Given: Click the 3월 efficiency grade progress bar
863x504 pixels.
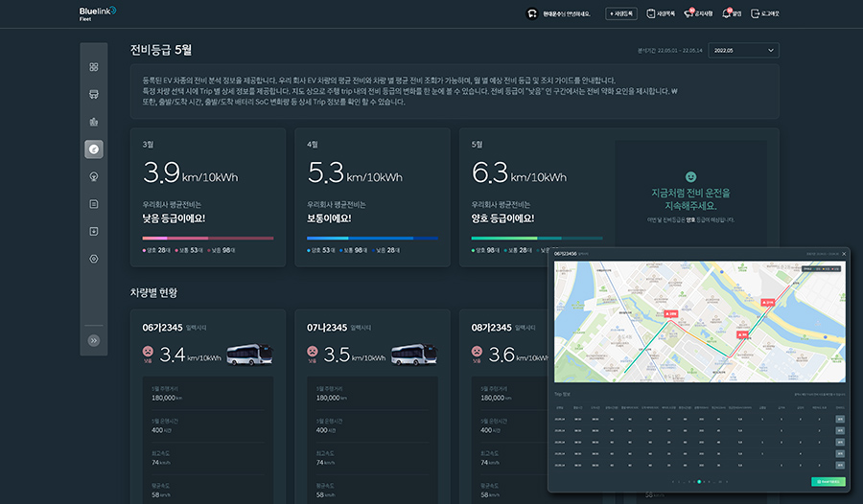Looking at the screenshot, I should coord(207,238).
